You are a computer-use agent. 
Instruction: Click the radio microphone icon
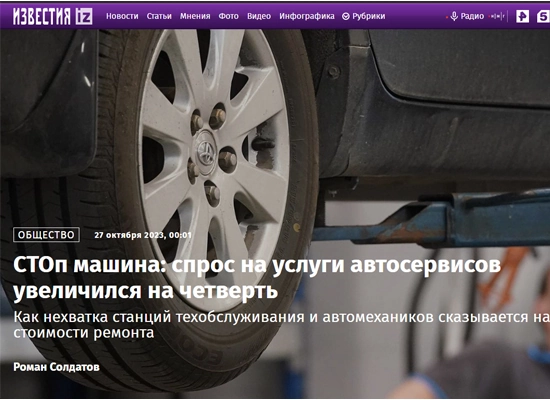point(454,16)
